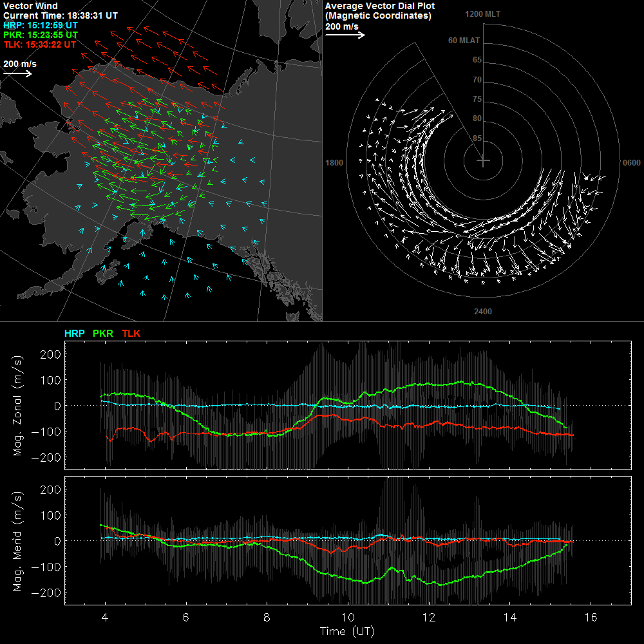Viewport: 644px width, 644px height.
Task: Click the red "TLK" legend entry above the time series
Action: (131, 333)
